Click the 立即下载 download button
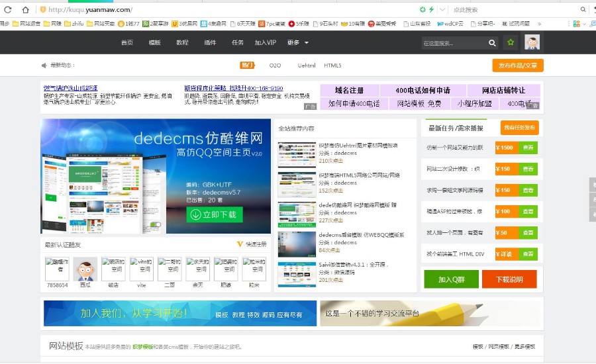This screenshot has height=364, width=596. pyautogui.click(x=215, y=214)
